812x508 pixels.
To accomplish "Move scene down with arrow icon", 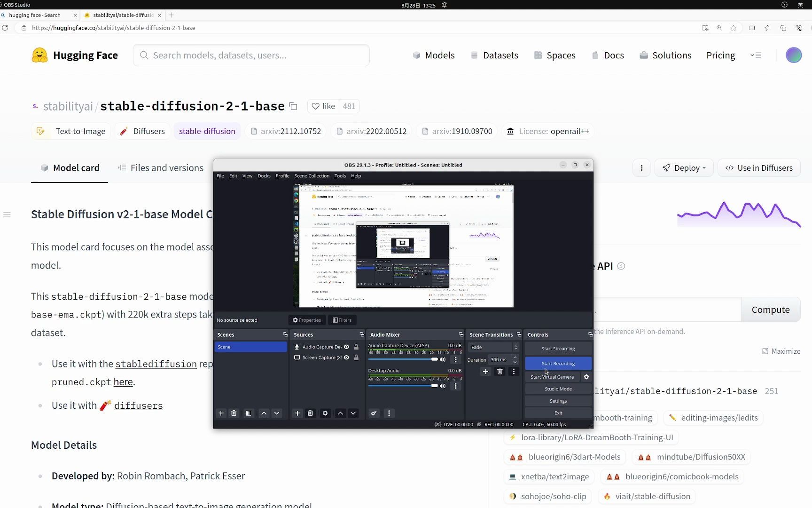I will (x=277, y=413).
